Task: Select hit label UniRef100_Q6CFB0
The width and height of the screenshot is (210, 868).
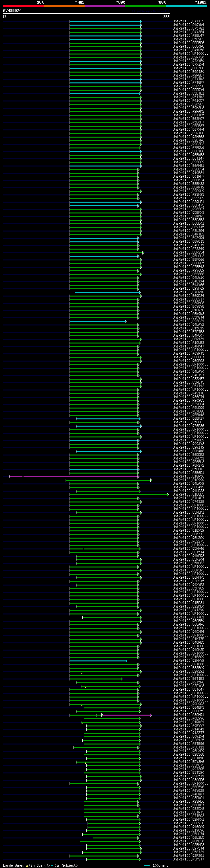Action: [x=188, y=621]
